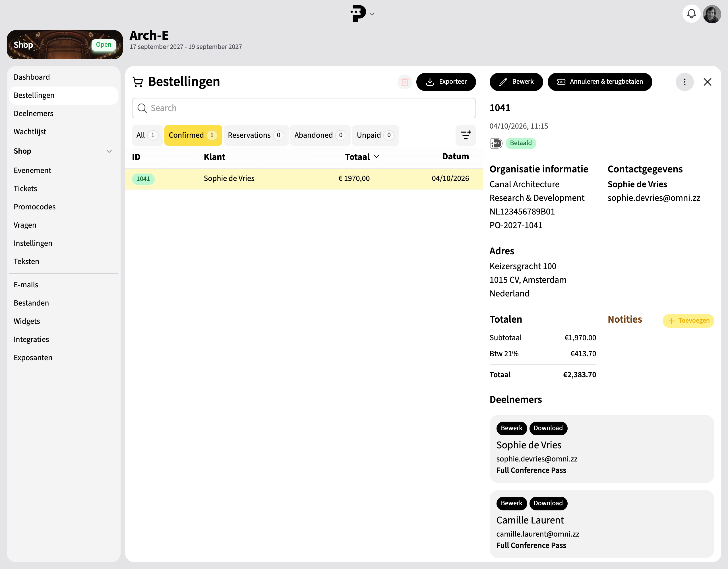Click the red trash delete icon
The image size is (728, 569).
[405, 82]
